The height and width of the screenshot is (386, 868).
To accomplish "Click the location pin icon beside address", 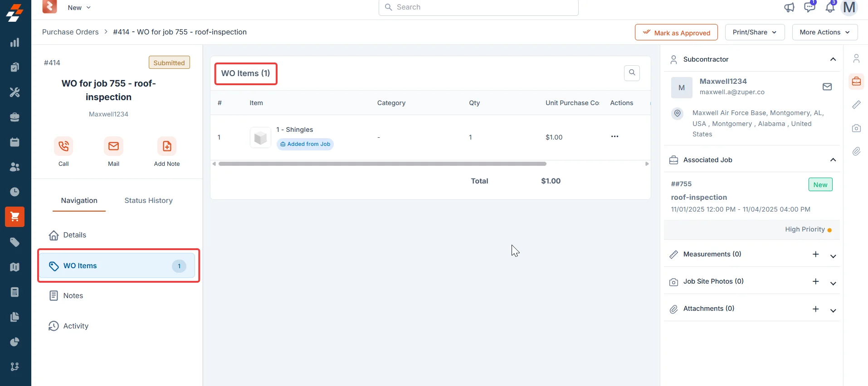I will (677, 113).
